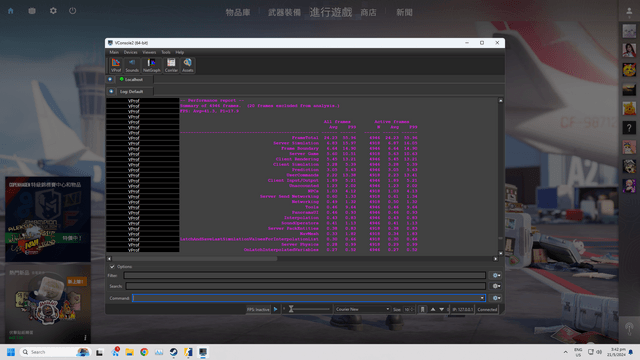Focus the Filter input field
Viewport: 640px width, 360px height.
point(304,276)
